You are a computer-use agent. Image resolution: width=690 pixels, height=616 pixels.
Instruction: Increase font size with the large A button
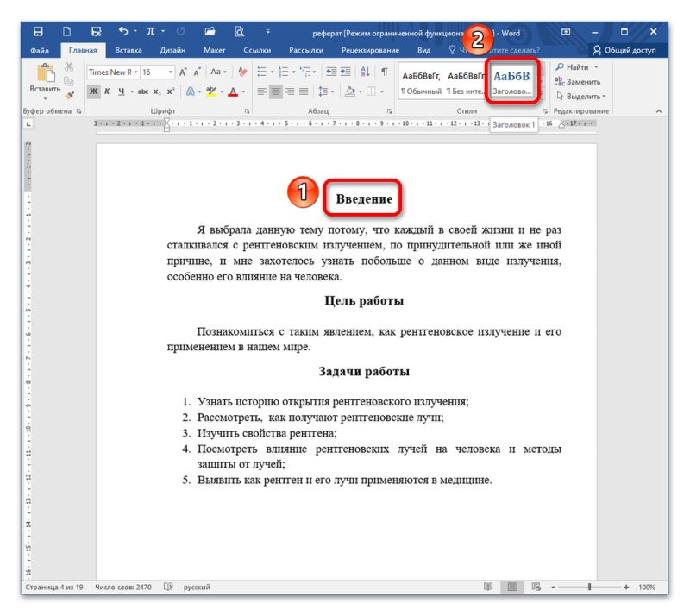tap(183, 72)
